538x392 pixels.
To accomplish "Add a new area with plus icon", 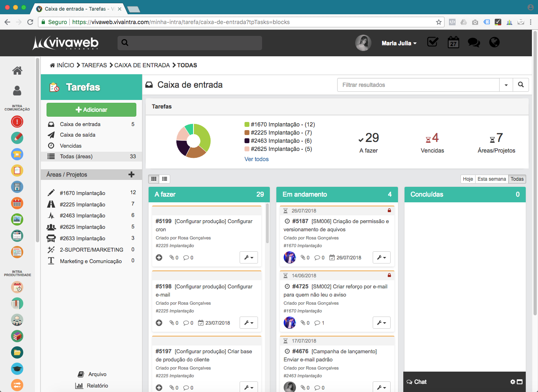I will pos(131,175).
